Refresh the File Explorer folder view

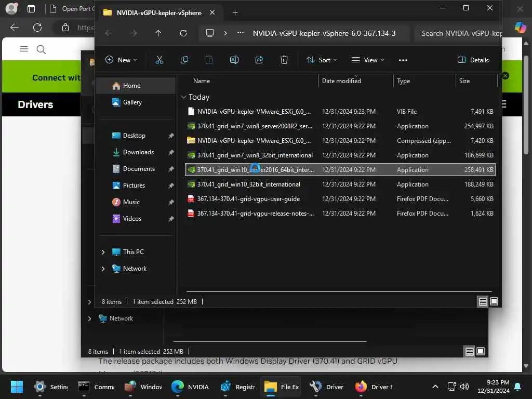tap(183, 33)
